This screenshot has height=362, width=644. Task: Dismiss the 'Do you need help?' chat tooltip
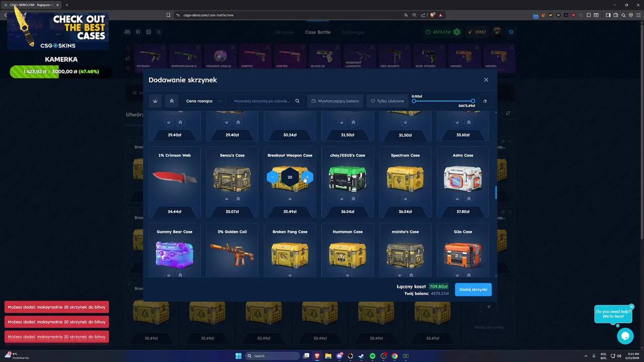[x=631, y=307]
